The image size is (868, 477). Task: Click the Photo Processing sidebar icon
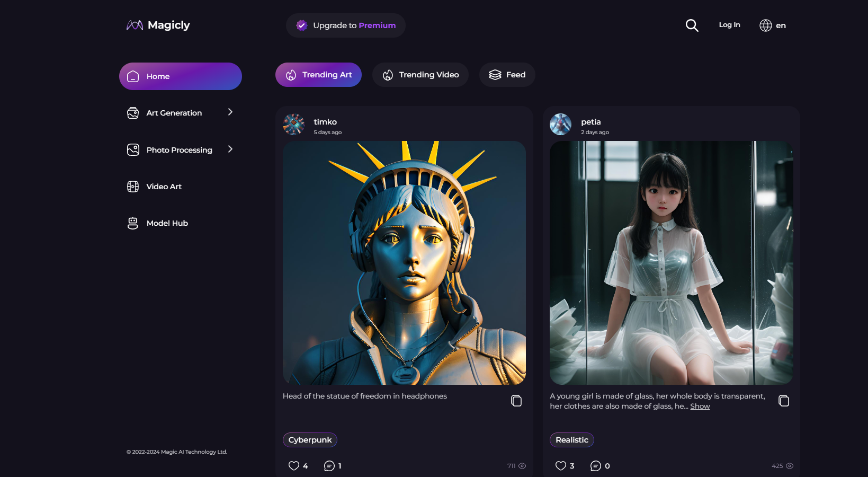(x=133, y=150)
